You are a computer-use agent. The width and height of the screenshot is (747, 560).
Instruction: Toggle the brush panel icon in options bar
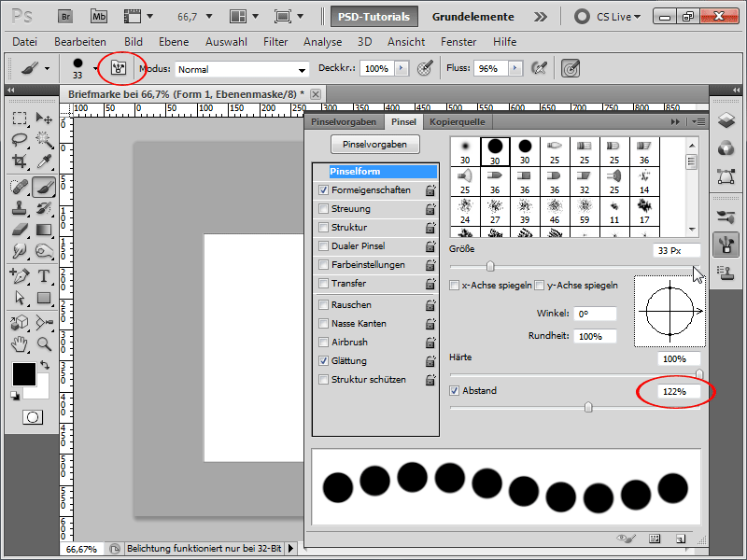(x=119, y=68)
